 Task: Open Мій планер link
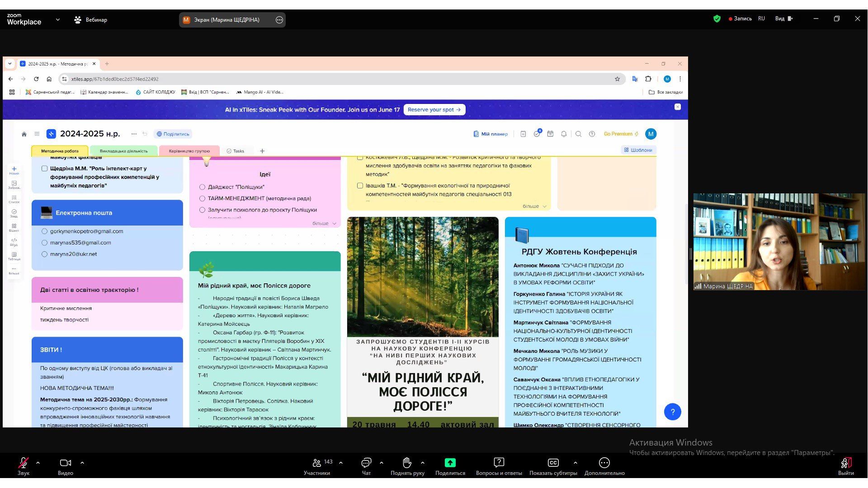(x=491, y=134)
